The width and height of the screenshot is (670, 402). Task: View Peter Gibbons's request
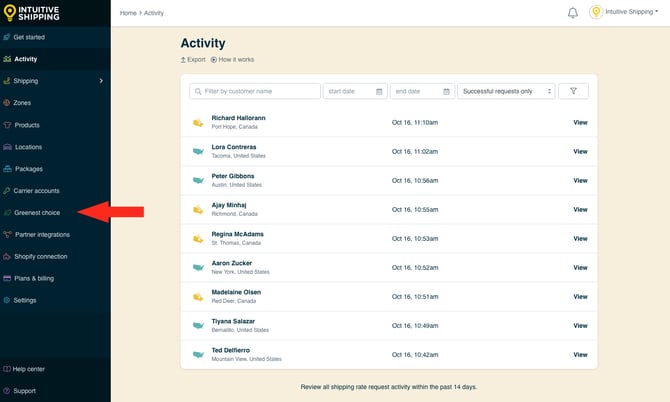coord(580,181)
